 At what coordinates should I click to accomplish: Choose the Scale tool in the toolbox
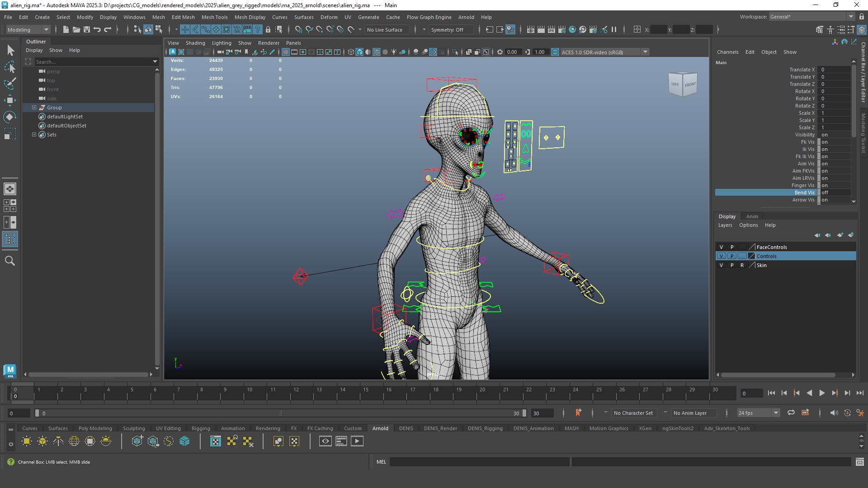(10, 134)
